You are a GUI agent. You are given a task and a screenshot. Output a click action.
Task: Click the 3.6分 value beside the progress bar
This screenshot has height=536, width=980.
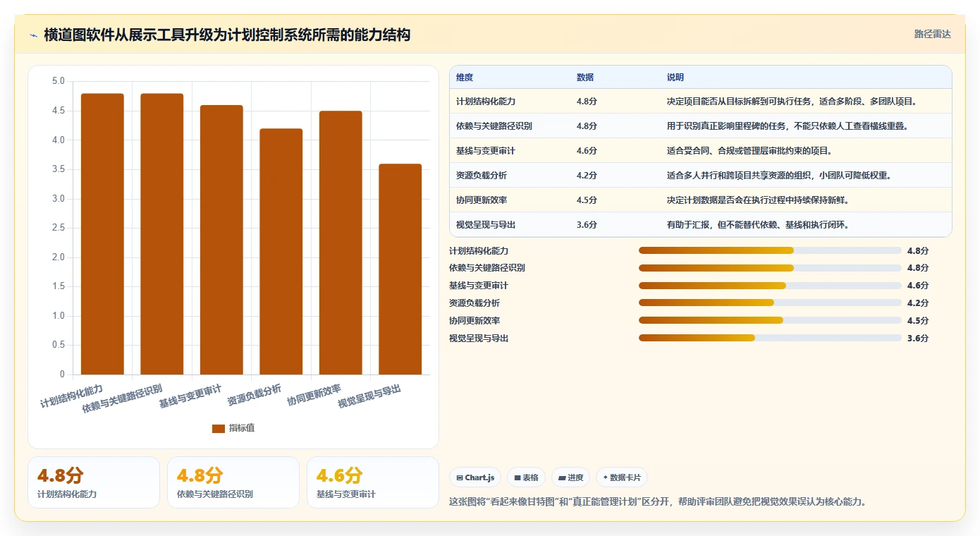tap(918, 339)
